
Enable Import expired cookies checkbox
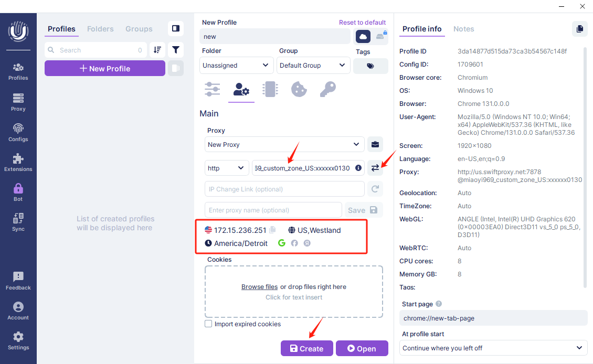pyautogui.click(x=208, y=324)
